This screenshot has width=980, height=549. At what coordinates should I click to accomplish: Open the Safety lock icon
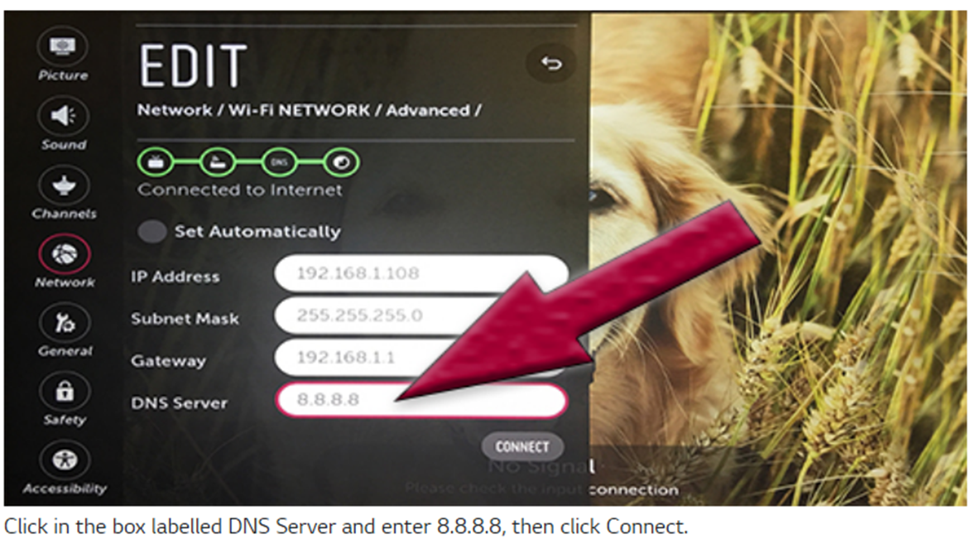[65, 392]
